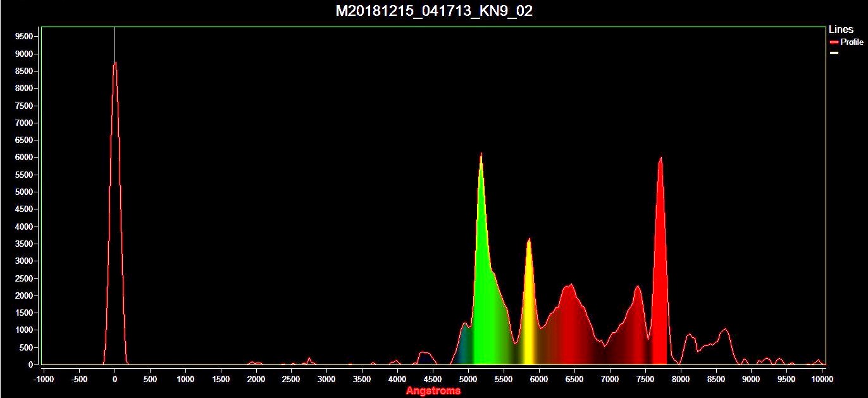Click the white unnamed legend swatch
This screenshot has height=398, width=868.
tap(834, 53)
